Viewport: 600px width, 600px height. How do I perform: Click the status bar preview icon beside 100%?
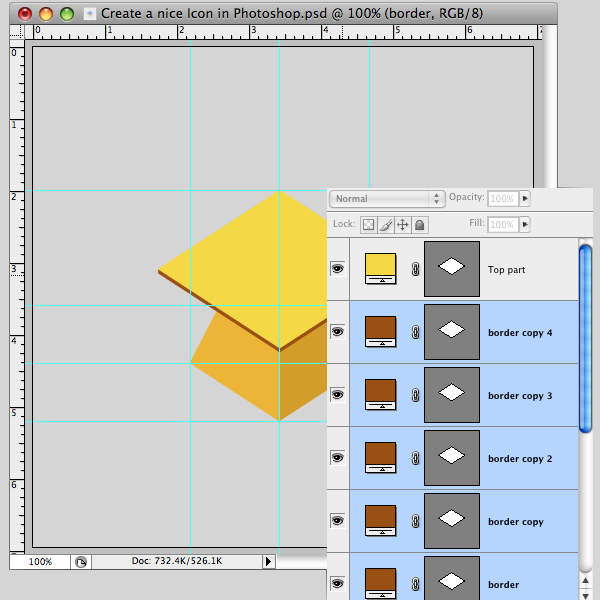(81, 562)
